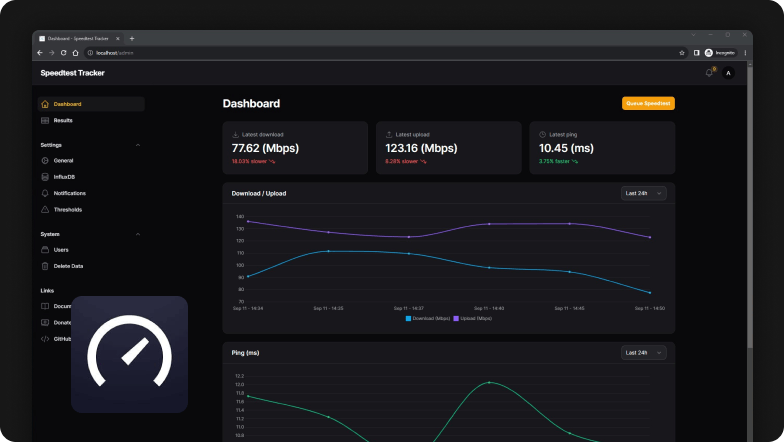
Task: Collapse the Settings sidebar group
Action: click(138, 145)
